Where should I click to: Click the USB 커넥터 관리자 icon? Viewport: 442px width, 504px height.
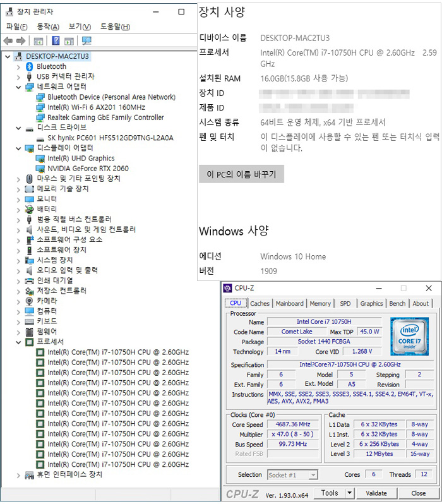point(29,77)
